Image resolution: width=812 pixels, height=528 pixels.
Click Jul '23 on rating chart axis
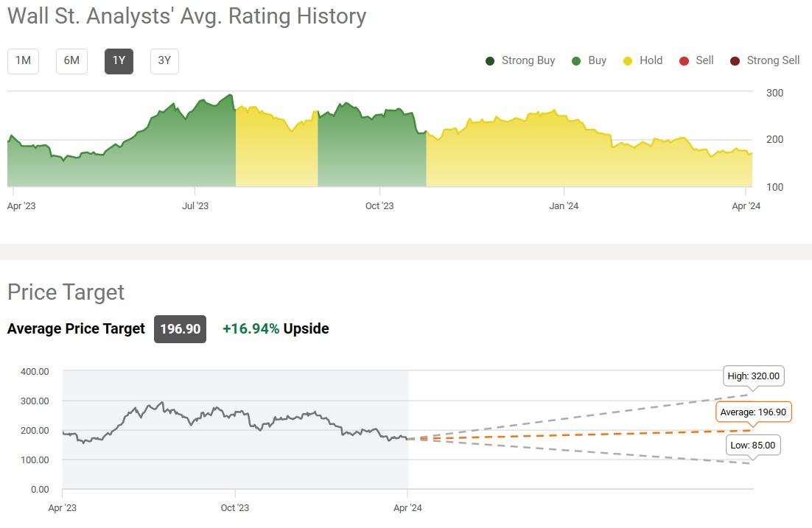tap(195, 206)
